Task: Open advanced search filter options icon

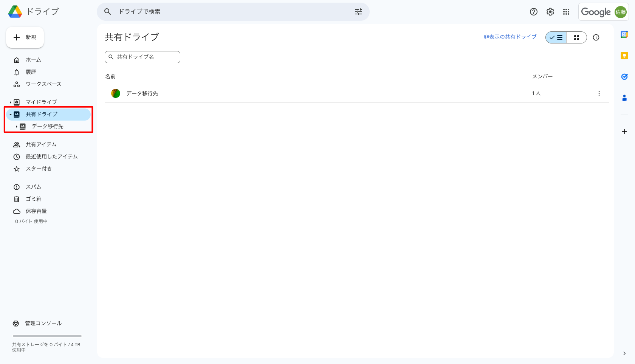Action: (359, 12)
